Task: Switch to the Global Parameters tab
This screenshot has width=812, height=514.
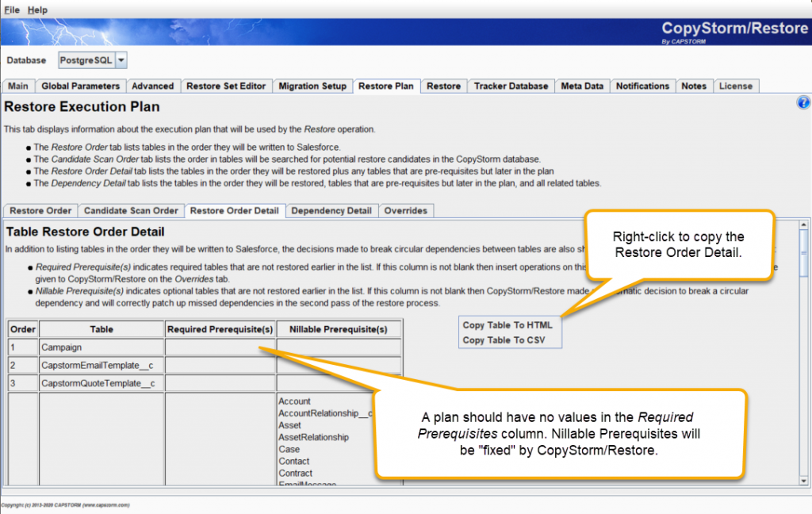Action: point(80,86)
